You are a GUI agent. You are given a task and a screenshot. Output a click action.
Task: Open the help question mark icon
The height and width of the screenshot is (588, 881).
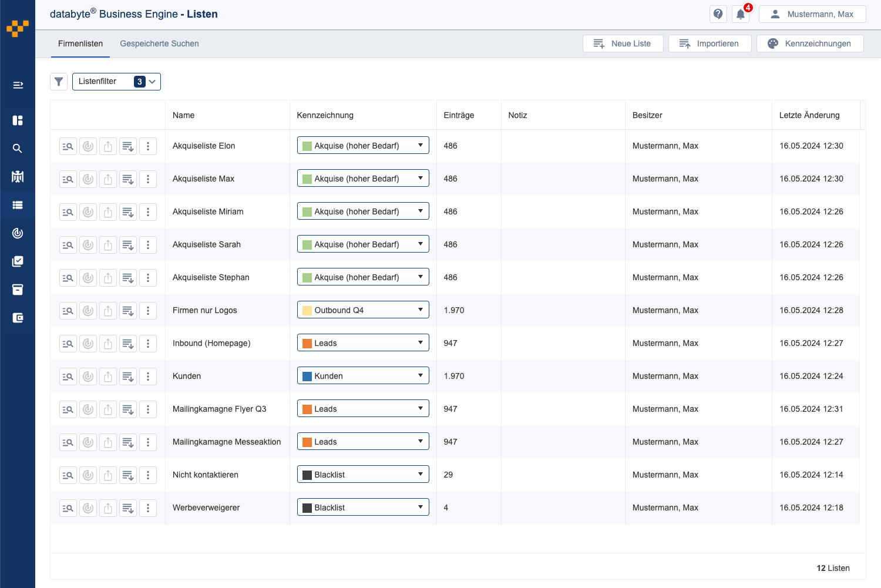click(x=718, y=14)
